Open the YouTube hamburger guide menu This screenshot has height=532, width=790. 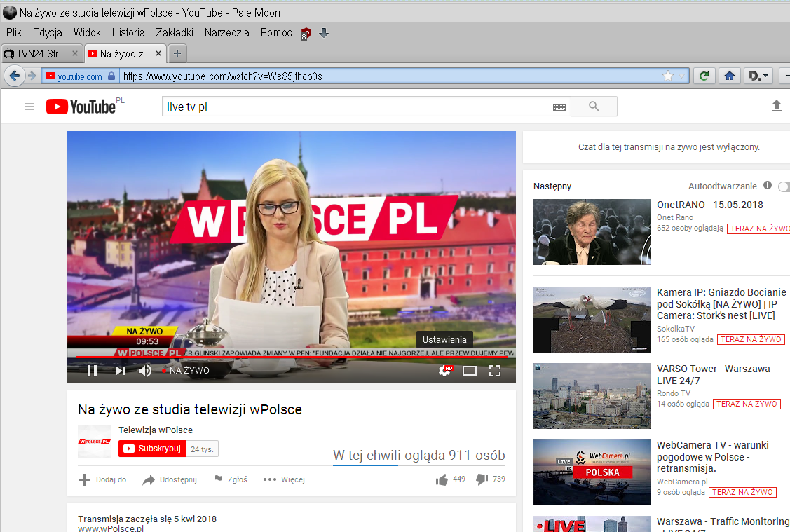29,107
